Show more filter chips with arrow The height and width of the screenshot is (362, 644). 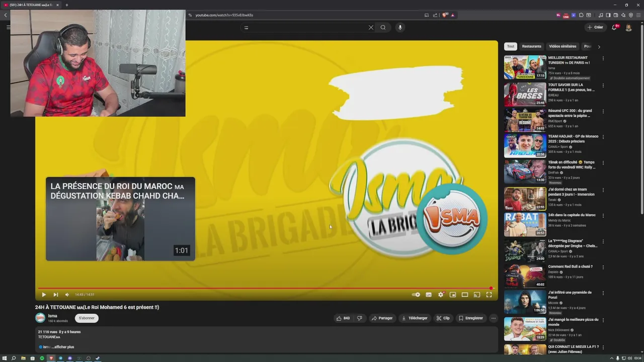tap(599, 47)
